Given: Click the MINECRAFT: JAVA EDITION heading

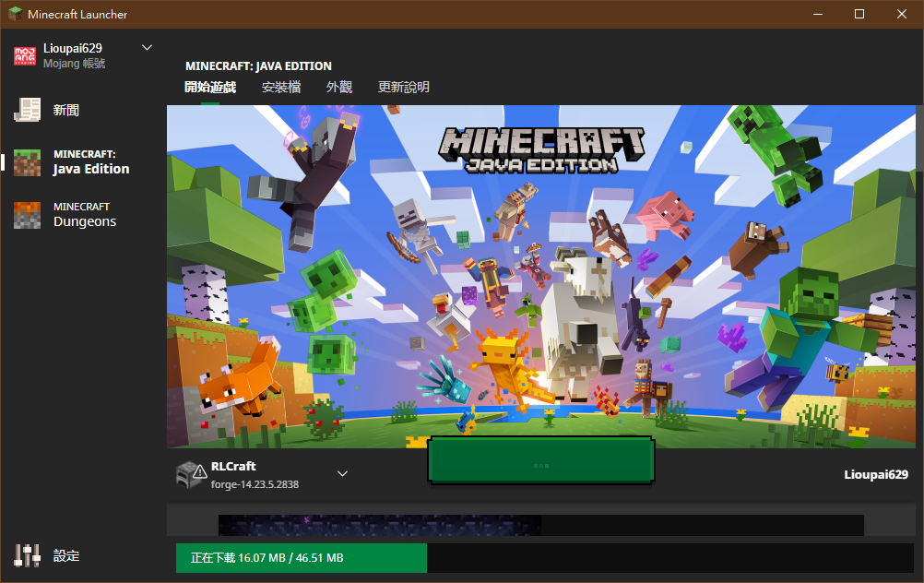Looking at the screenshot, I should [259, 66].
